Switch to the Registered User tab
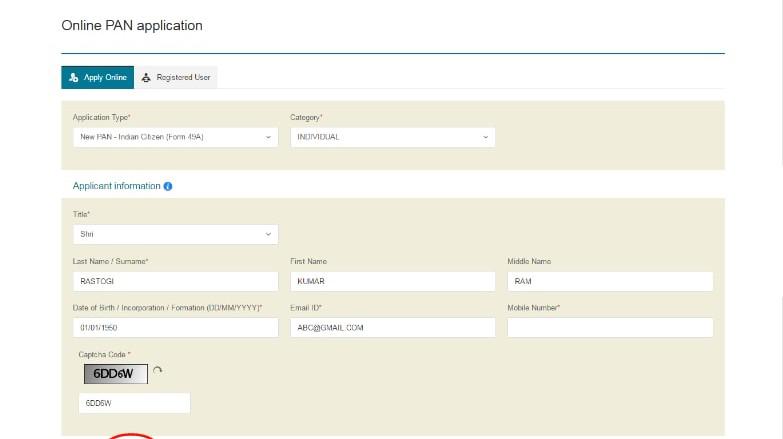Image resolution: width=783 pixels, height=439 pixels. (x=176, y=77)
